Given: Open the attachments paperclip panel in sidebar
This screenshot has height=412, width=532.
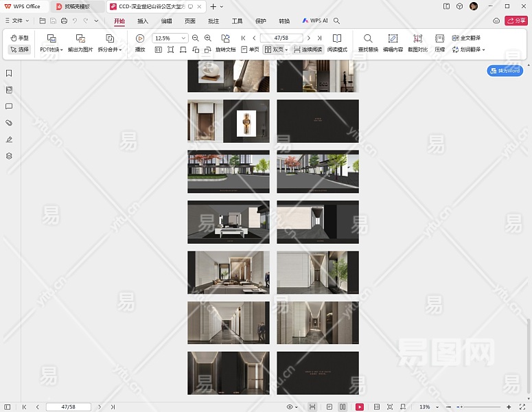Looking at the screenshot, I should [9, 123].
